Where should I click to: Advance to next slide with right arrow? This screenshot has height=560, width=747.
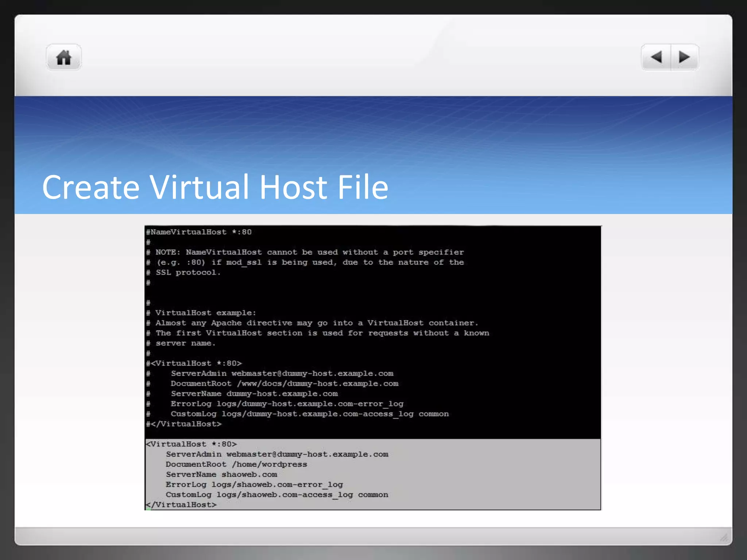(x=685, y=57)
